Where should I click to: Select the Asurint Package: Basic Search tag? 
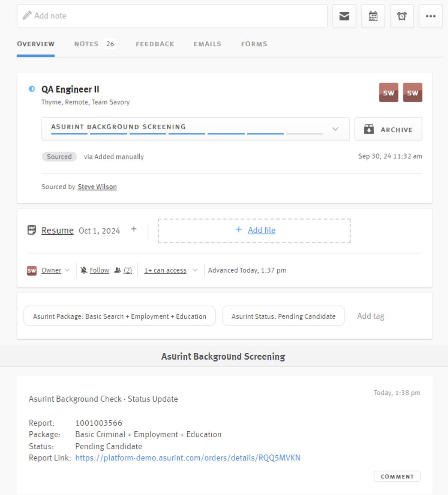(x=119, y=316)
